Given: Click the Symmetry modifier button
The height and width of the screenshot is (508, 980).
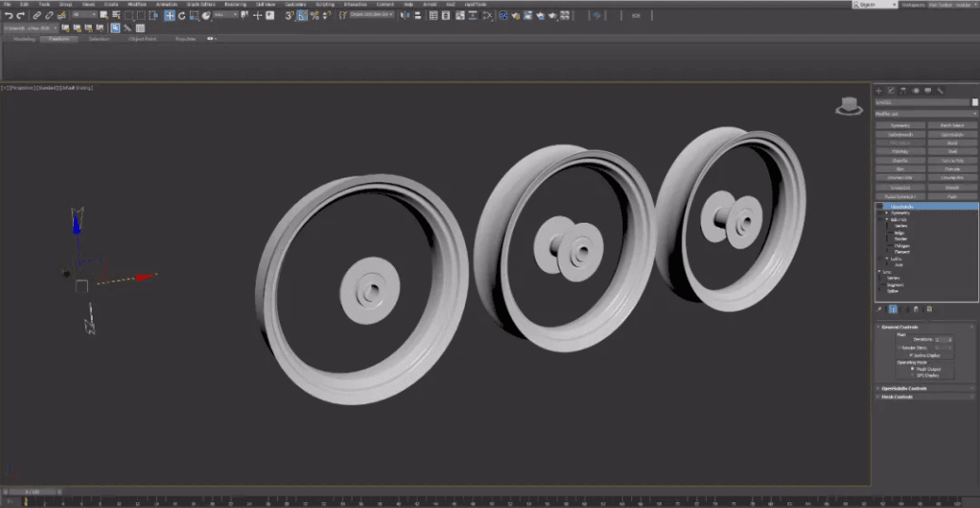Looking at the screenshot, I should click(900, 126).
